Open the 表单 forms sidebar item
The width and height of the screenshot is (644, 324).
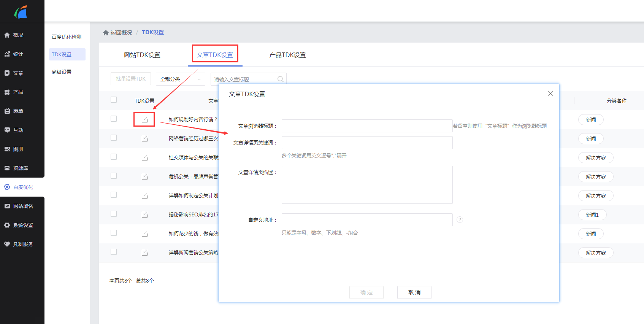coord(22,111)
